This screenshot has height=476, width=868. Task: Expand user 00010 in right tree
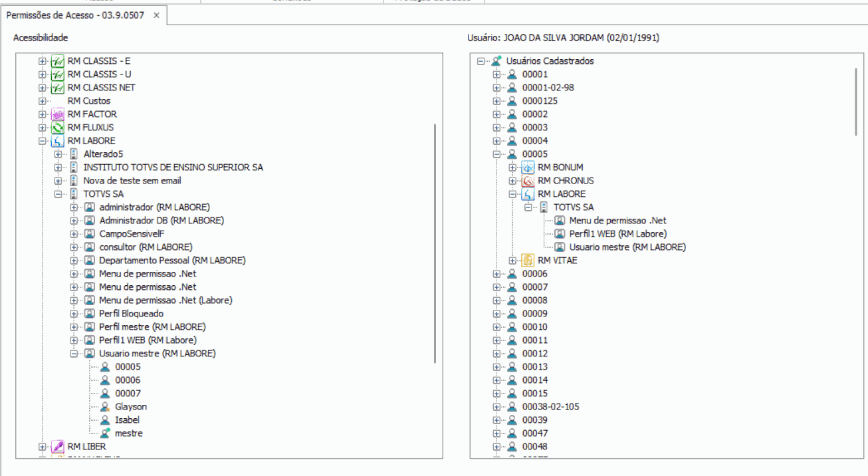[x=497, y=327]
